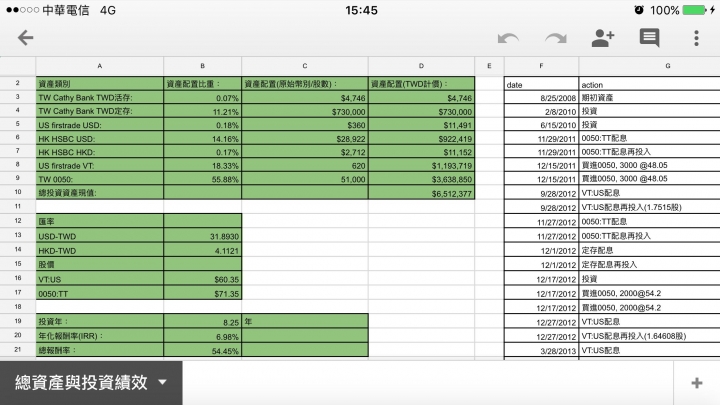Select column C header
720x405 pixels.
pyautogui.click(x=305, y=66)
